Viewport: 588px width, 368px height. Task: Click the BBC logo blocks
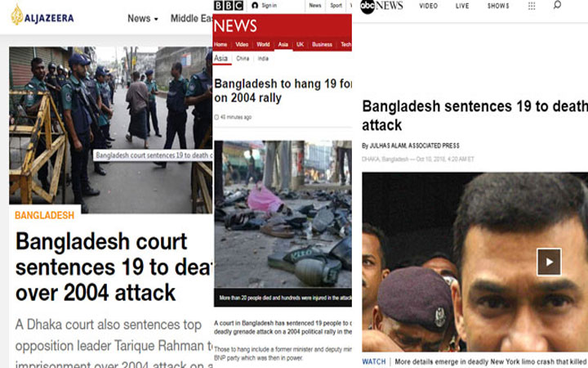[229, 5]
